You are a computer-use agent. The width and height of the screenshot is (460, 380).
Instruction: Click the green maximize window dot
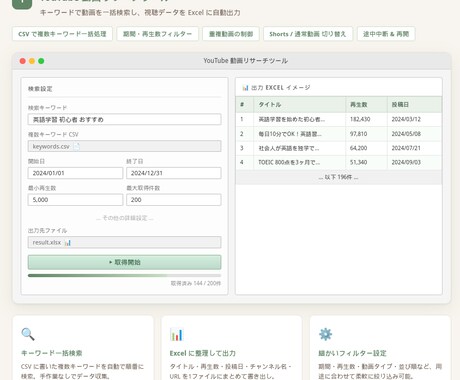(41, 61)
